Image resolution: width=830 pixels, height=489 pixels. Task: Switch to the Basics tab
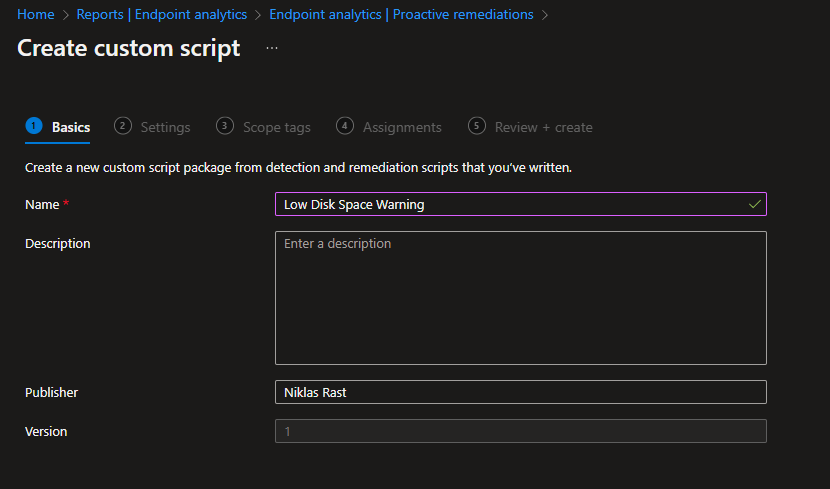(x=71, y=128)
